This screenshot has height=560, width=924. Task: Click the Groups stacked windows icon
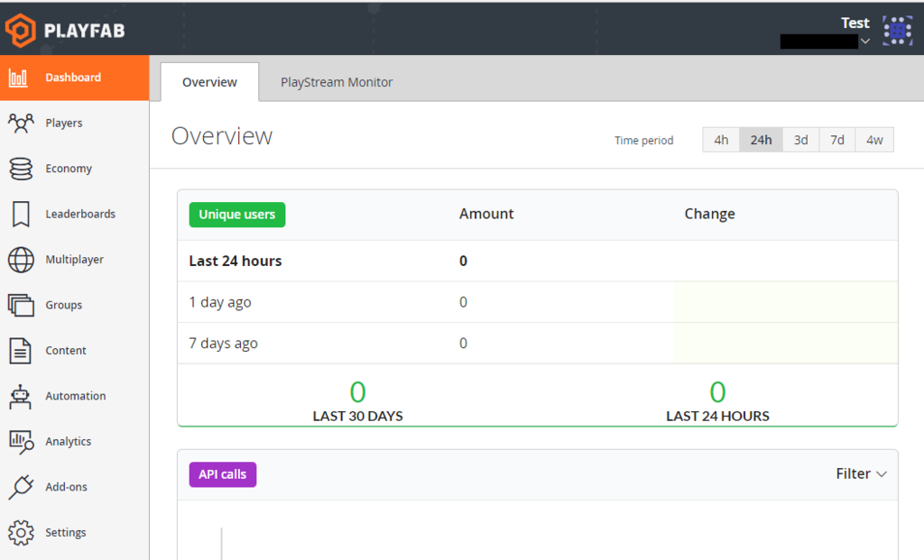click(21, 305)
